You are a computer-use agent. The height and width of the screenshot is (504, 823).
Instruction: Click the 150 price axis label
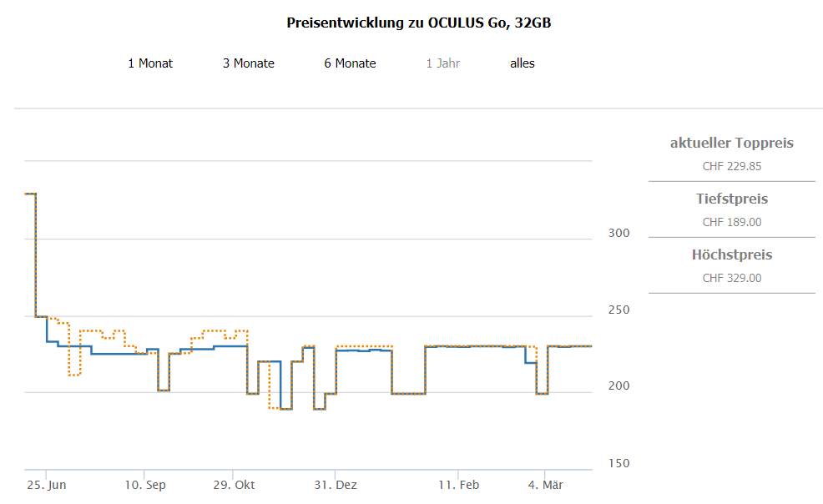[x=619, y=464]
